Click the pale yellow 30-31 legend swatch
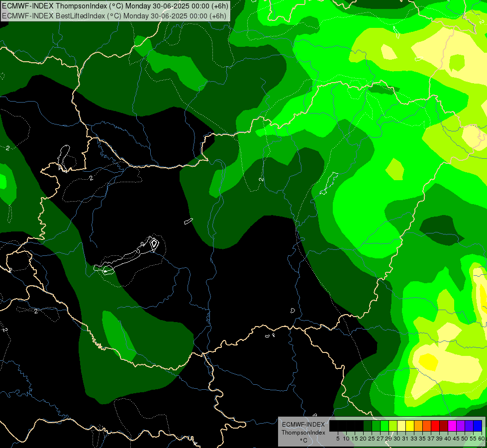The height and width of the screenshot is (448, 487). point(401,426)
